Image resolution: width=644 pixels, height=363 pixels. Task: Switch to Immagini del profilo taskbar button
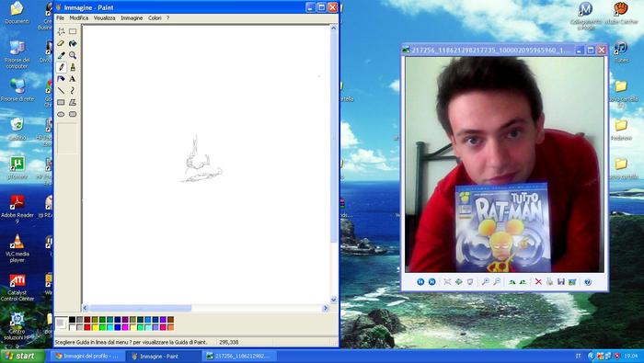pos(86,356)
